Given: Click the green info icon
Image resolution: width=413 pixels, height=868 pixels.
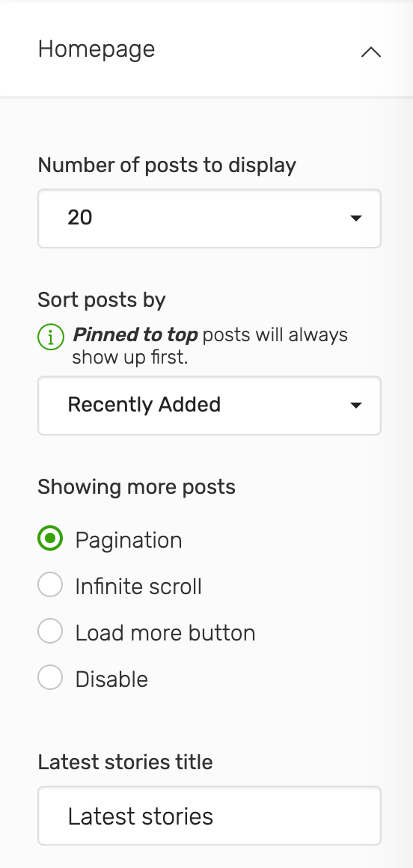Looking at the screenshot, I should [x=51, y=337].
